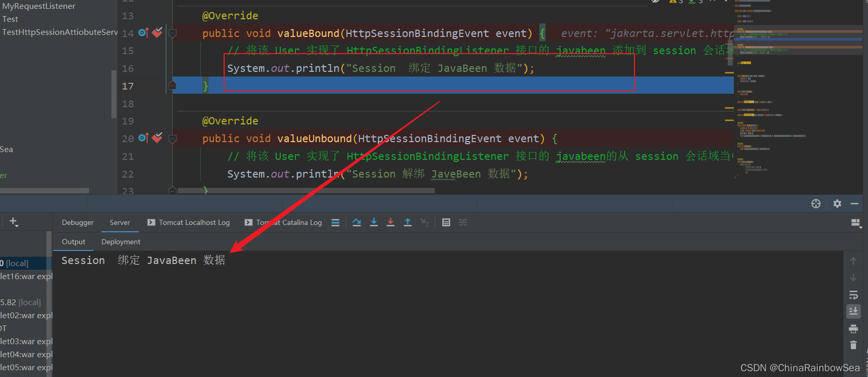Screen dimensions: 868x377
Task: Toggle the breakpoint on line 14
Action: coord(157,32)
